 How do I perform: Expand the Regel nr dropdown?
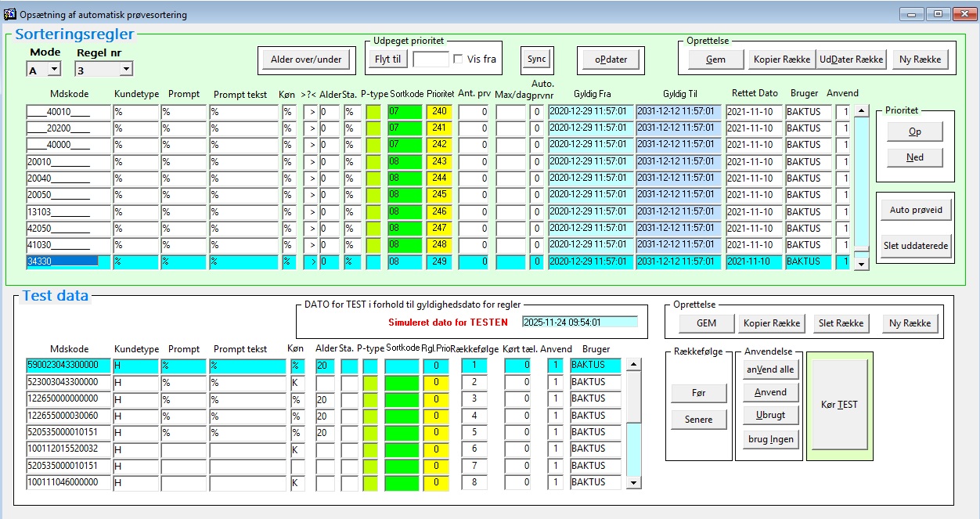[126, 70]
